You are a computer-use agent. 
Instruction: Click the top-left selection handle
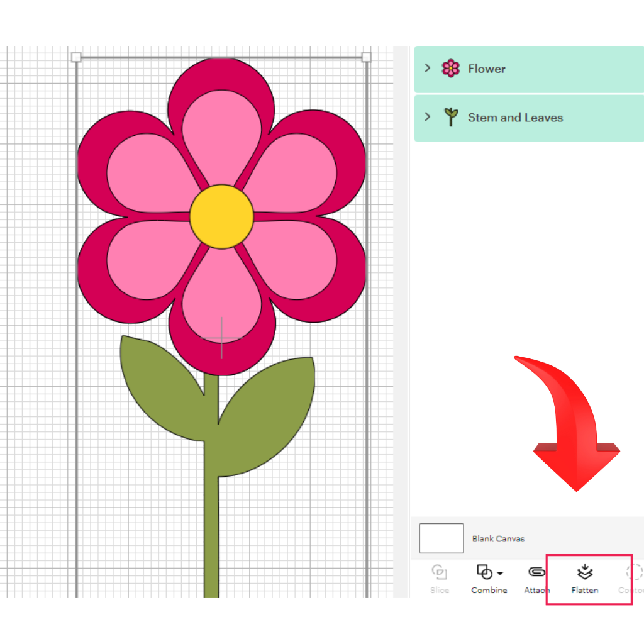point(76,58)
